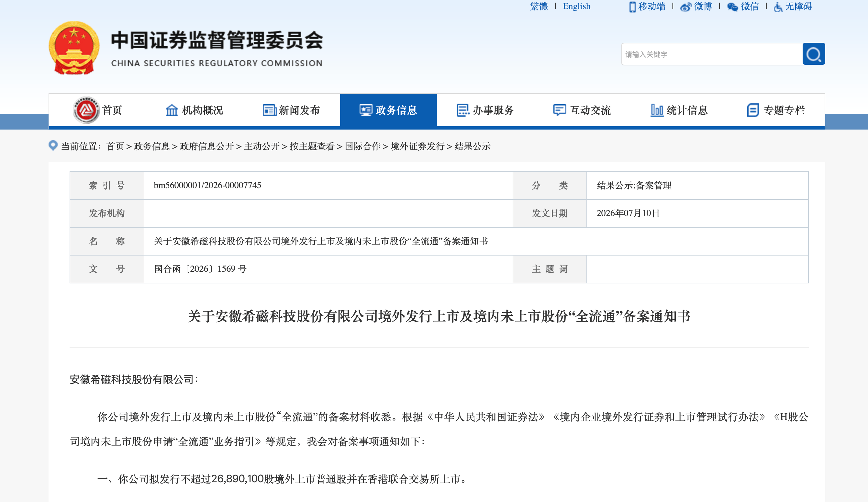Click the mobile phone icon for 移动端
The width and height of the screenshot is (868, 502).
click(632, 7)
